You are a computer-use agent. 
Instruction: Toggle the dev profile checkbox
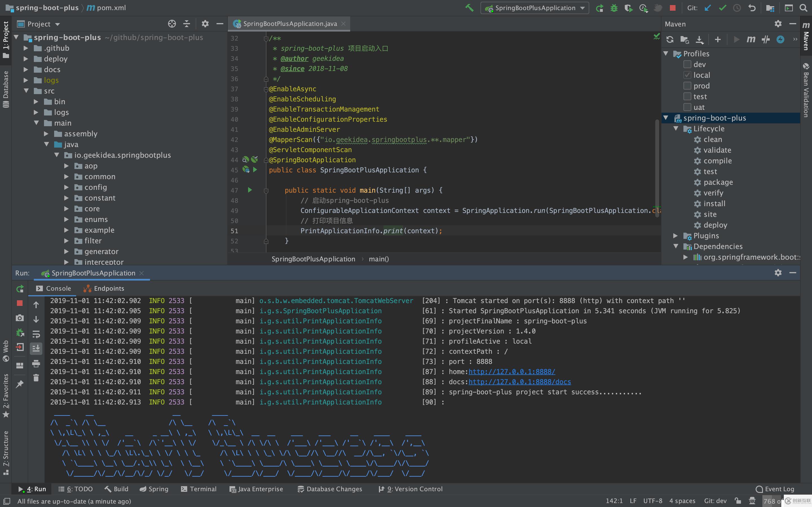pos(687,64)
